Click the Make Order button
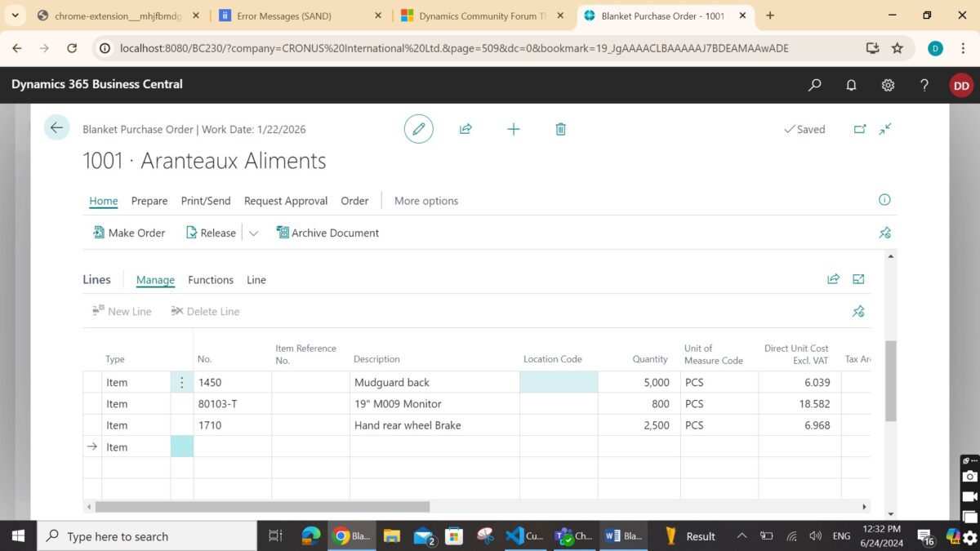The image size is (980, 551). point(128,233)
